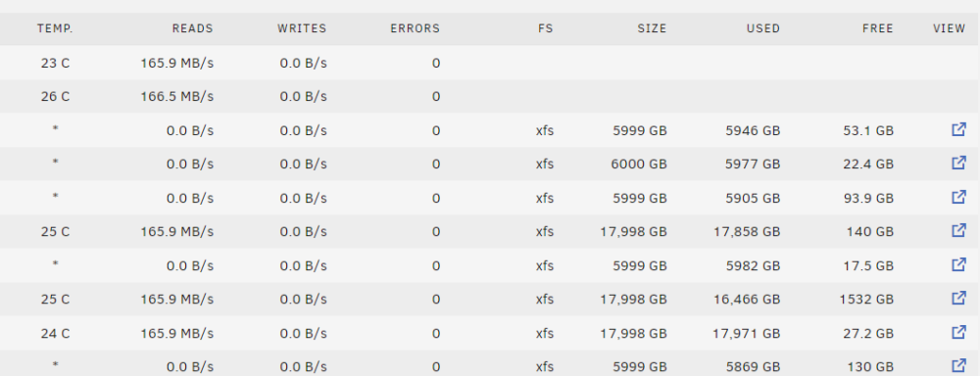Screen dimensions: 980x376
Task: Browse the disk with 5869 GB used
Action: click(x=958, y=366)
